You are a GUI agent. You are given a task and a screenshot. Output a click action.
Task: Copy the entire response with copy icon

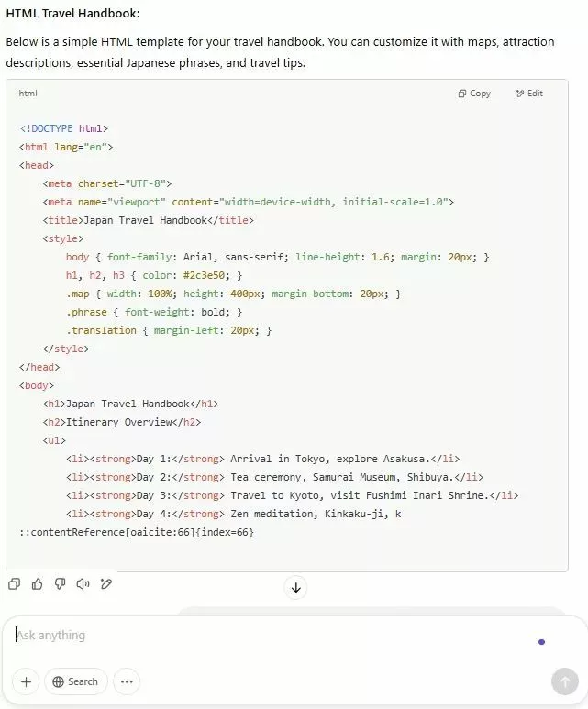pyautogui.click(x=14, y=584)
